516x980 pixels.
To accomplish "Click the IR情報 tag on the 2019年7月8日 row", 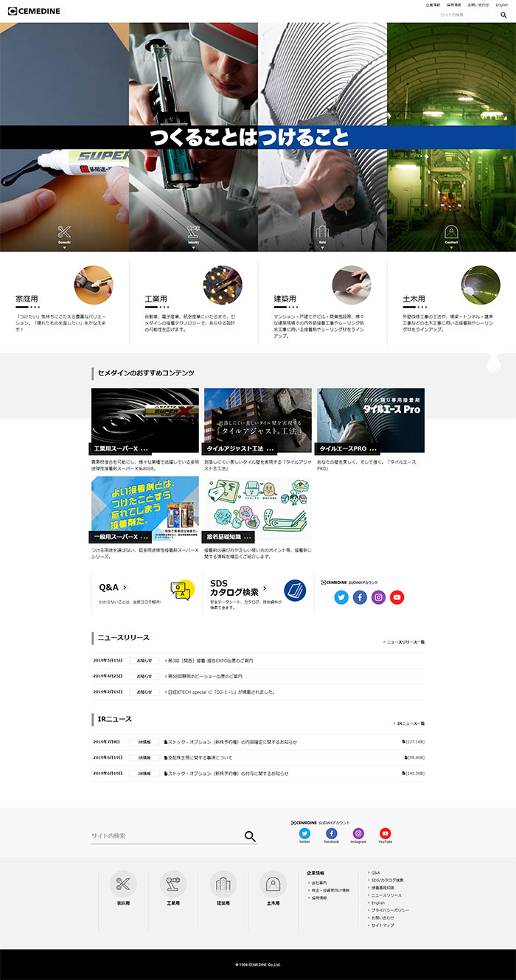I will coord(144,742).
